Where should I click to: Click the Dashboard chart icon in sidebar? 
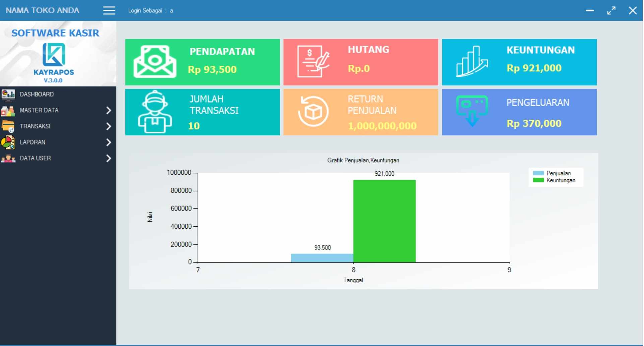tap(8, 94)
